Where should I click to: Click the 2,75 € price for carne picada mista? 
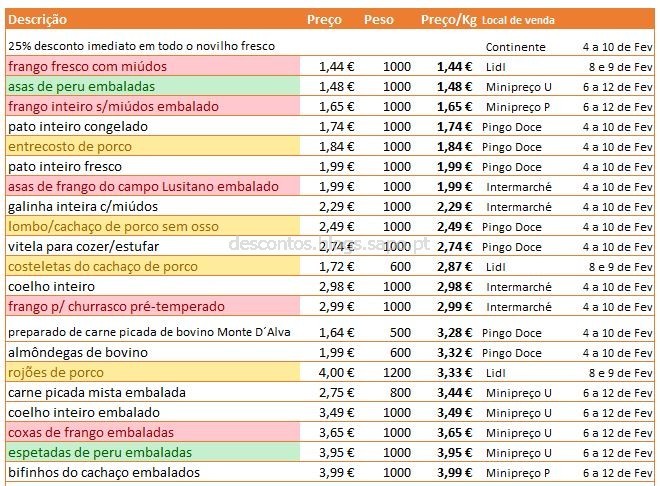336,392
